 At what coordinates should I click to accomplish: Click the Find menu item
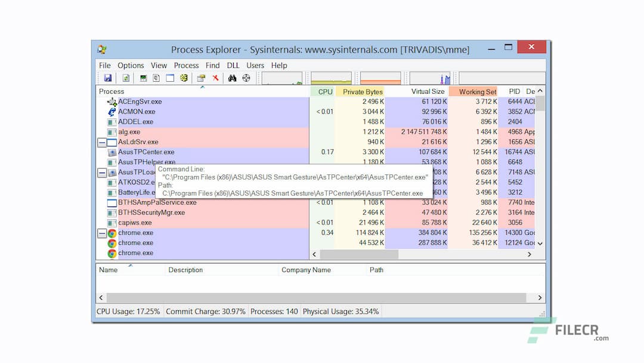click(212, 65)
